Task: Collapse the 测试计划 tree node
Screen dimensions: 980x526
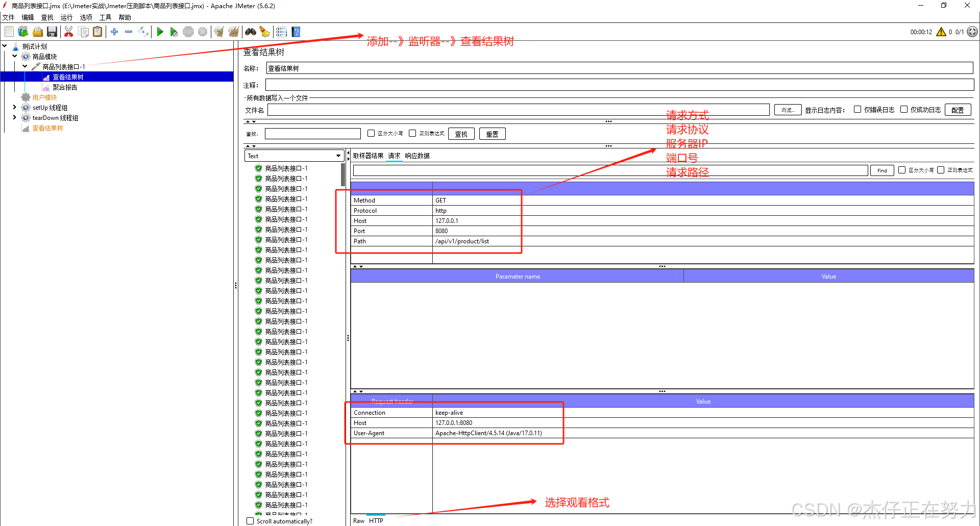Action: pos(5,46)
